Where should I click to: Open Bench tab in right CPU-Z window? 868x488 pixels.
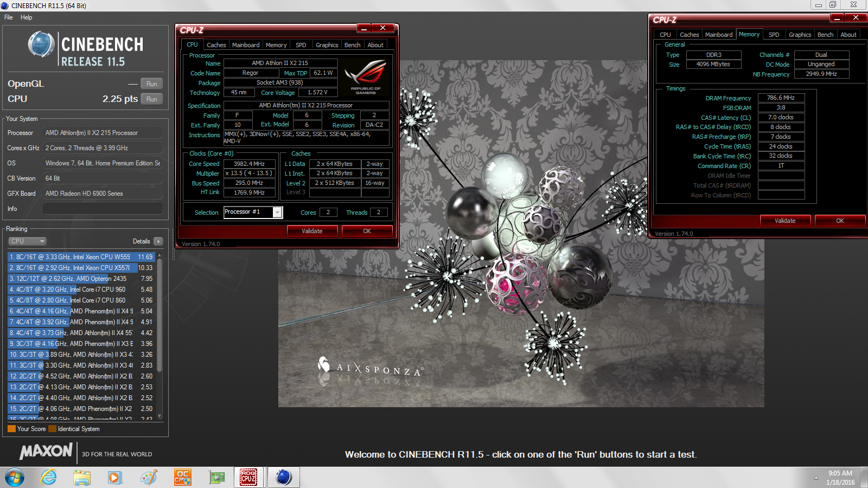tap(825, 35)
